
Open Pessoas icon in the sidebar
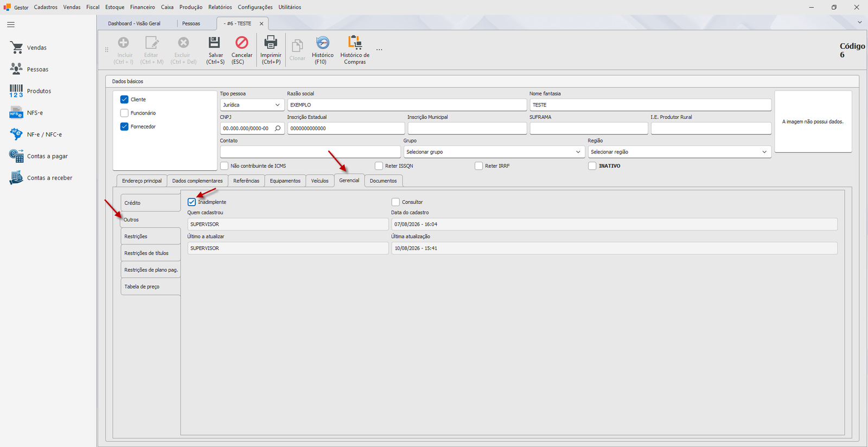(16, 69)
